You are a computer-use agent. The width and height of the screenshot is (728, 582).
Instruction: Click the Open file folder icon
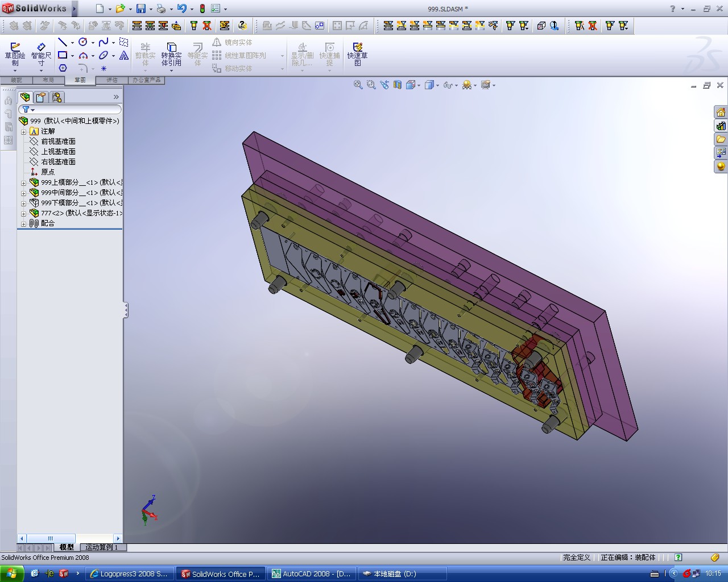[120, 9]
